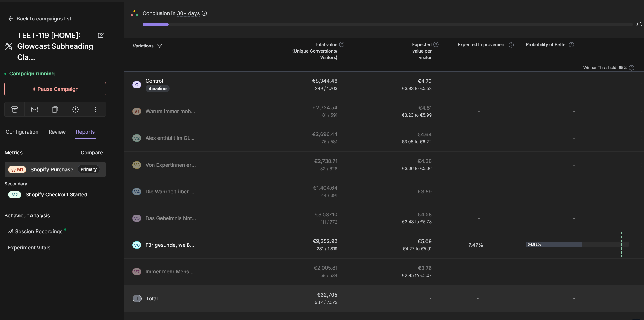Click the duplicate campaign icon
Viewport: 644px width, 320px height.
[x=55, y=109]
